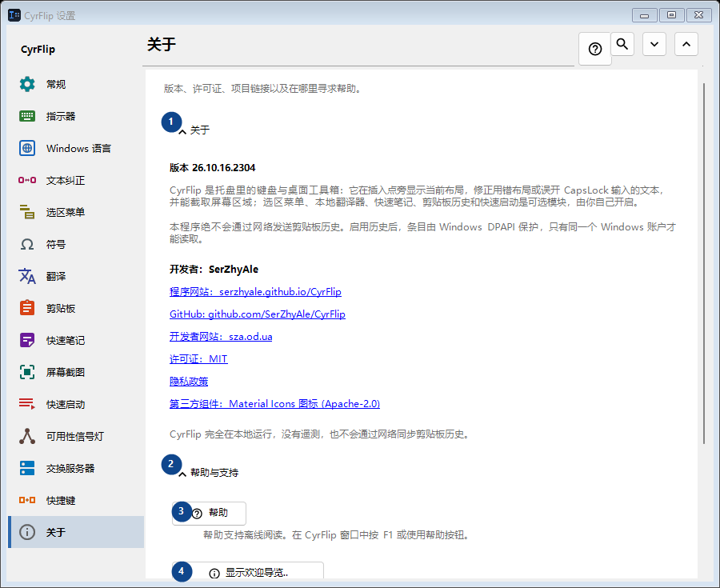Click the CyrFlip app icon in the title bar
The width and height of the screenshot is (720, 588).
tap(14, 15)
